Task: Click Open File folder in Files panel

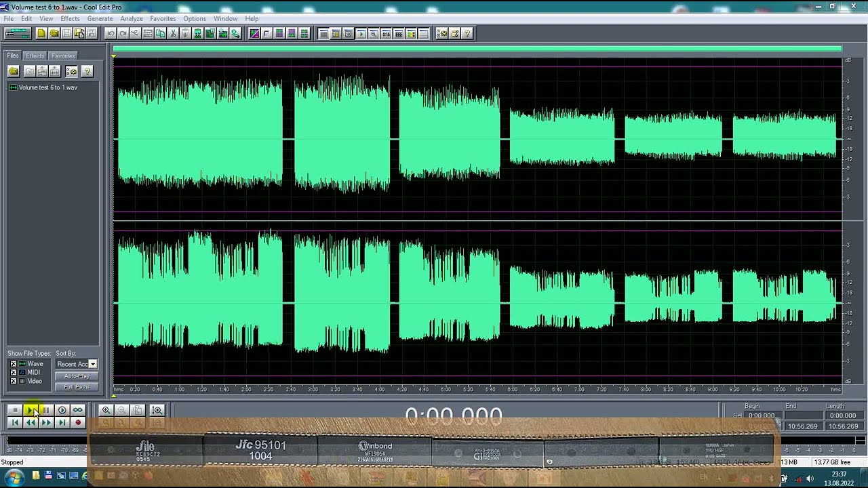Action: [x=13, y=71]
